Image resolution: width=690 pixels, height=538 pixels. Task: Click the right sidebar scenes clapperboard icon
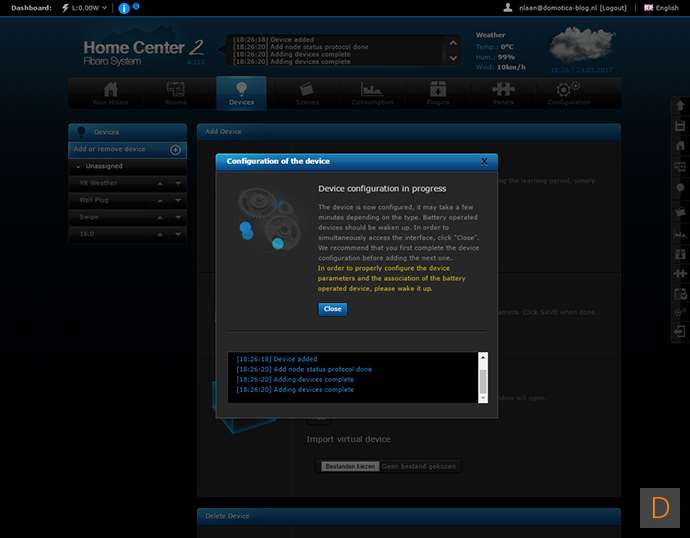pyautogui.click(x=680, y=212)
